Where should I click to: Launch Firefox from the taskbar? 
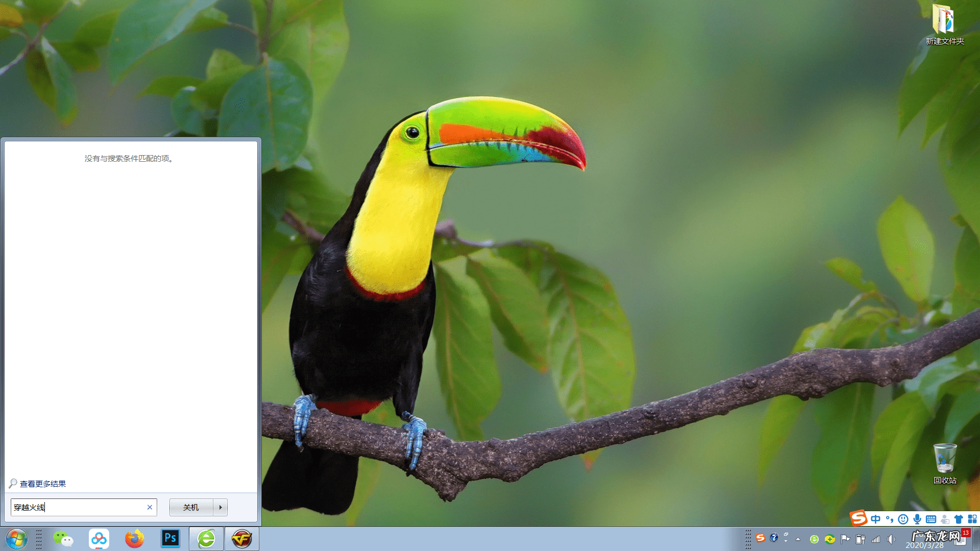135,539
